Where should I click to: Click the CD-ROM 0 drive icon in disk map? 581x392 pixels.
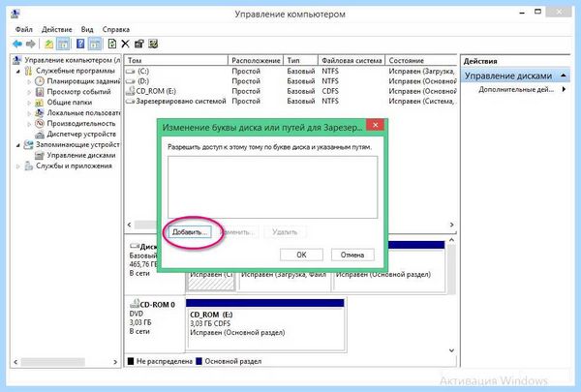135,304
